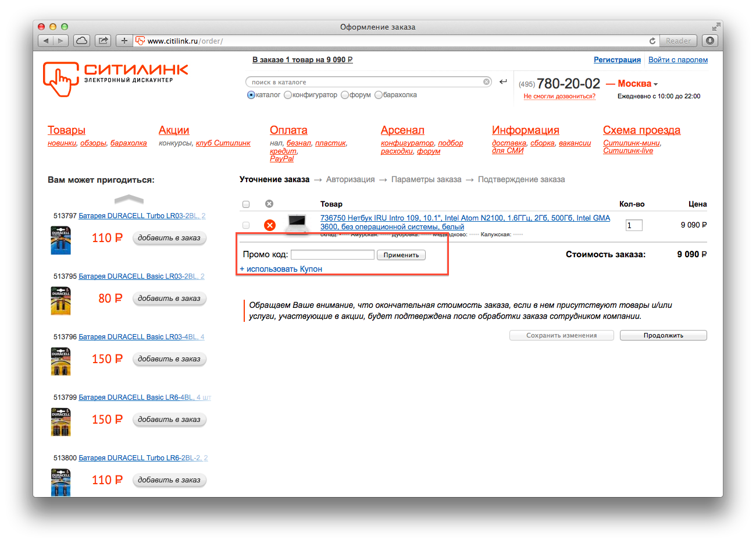Image resolution: width=756 pixels, height=543 pixels.
Task: Check the netbook row checkbox
Action: coord(246,225)
